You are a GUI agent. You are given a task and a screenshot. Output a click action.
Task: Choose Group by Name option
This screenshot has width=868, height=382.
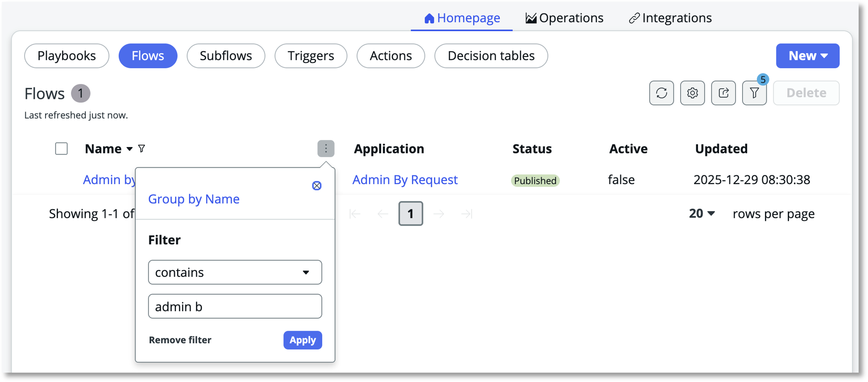tap(194, 199)
